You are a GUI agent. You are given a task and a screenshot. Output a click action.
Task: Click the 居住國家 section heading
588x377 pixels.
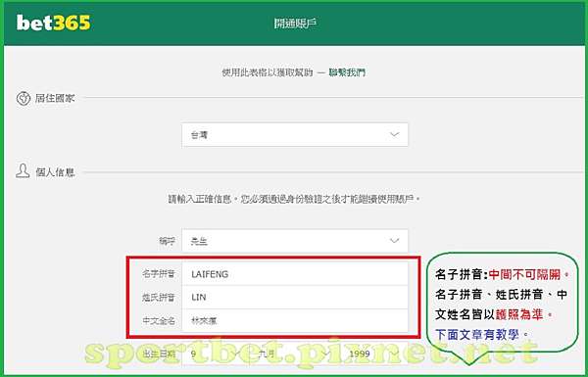(x=55, y=99)
